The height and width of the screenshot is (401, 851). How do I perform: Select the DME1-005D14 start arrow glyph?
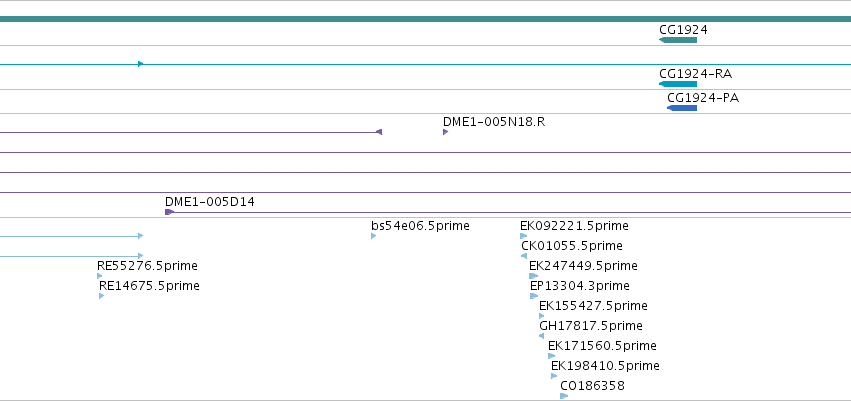[x=169, y=212]
